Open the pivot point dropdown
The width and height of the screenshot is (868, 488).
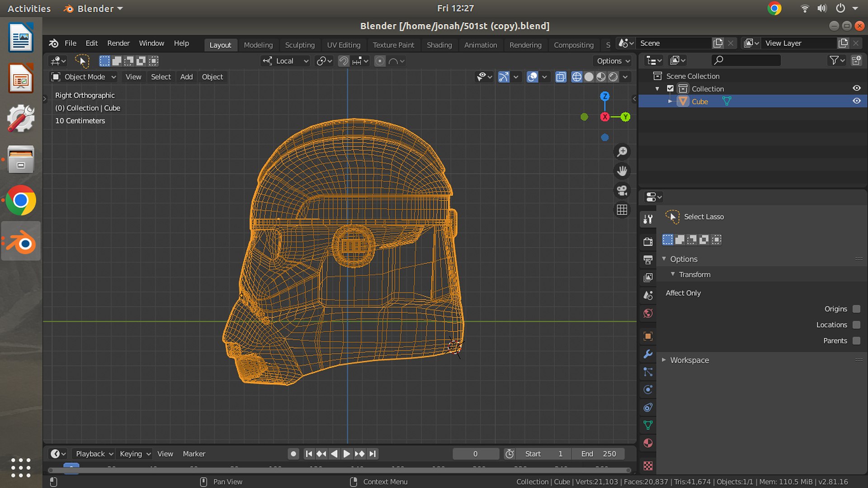[324, 61]
